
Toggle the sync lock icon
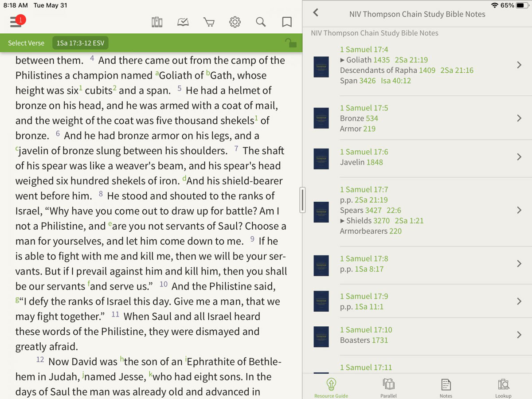coord(290,43)
